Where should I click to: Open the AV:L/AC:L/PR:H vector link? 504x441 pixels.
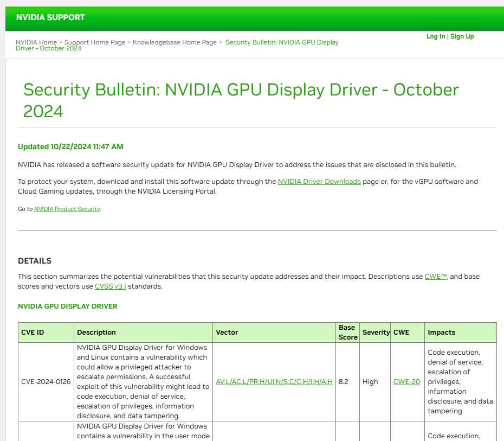(x=274, y=382)
